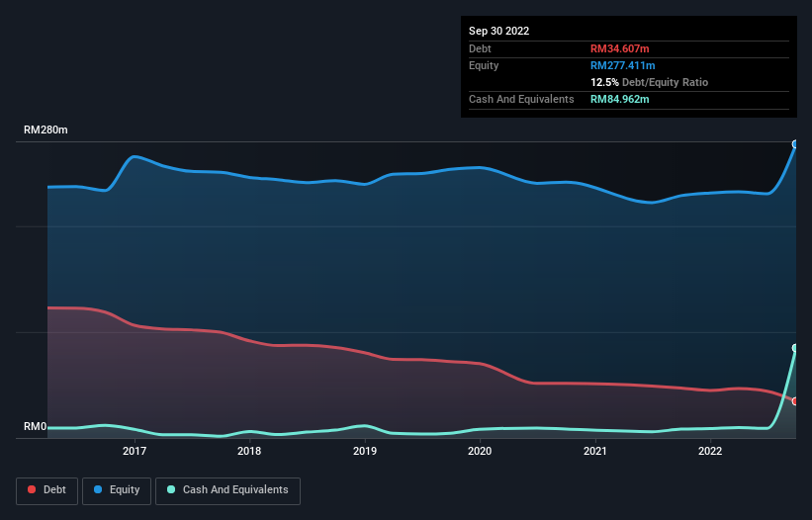Click the 2017 x-axis label
The width and height of the screenshot is (812, 520).
[x=135, y=451]
